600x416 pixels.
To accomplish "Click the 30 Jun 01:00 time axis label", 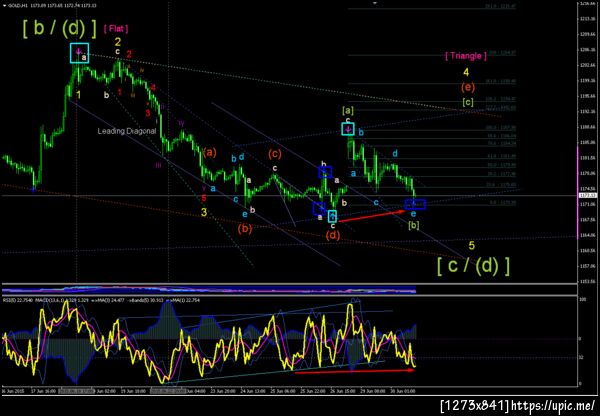I will click(x=404, y=392).
